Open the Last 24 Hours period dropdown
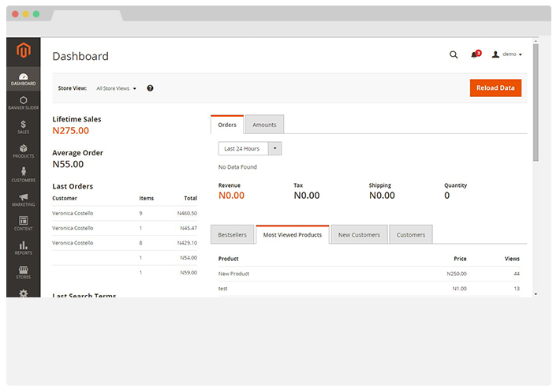The image size is (560, 392). 250,148
